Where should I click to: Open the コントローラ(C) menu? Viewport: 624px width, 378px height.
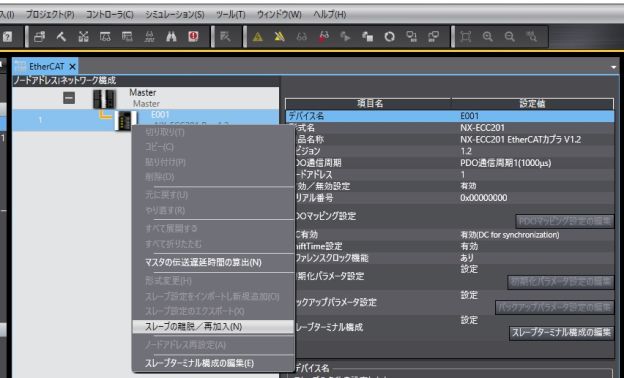point(109,15)
